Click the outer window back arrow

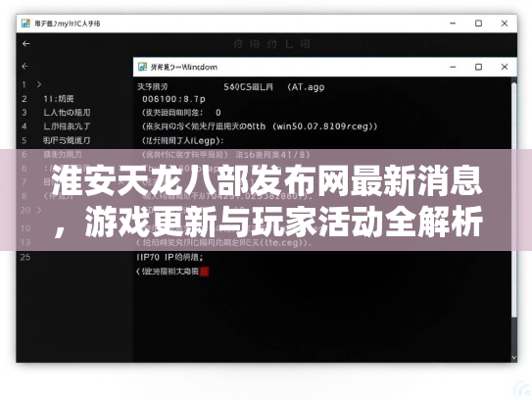[x=25, y=43]
